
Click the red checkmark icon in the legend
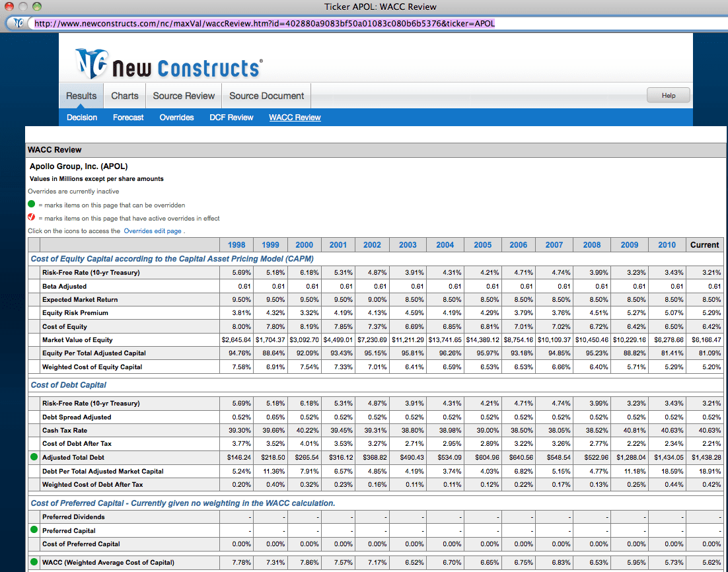click(32, 217)
